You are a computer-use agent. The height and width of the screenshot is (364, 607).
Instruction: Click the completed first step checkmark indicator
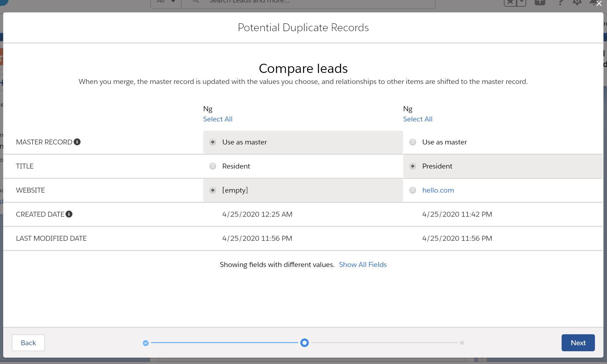pyautogui.click(x=146, y=343)
